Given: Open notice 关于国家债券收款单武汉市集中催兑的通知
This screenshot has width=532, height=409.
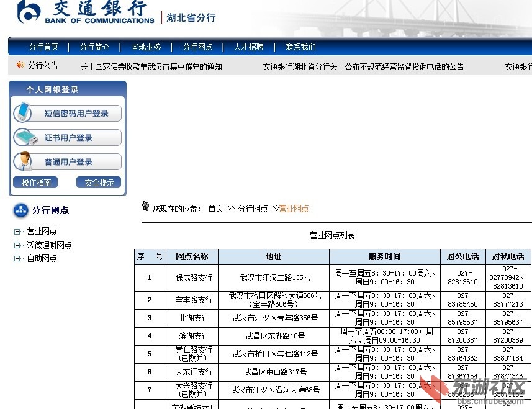Looking at the screenshot, I should pyautogui.click(x=151, y=66).
